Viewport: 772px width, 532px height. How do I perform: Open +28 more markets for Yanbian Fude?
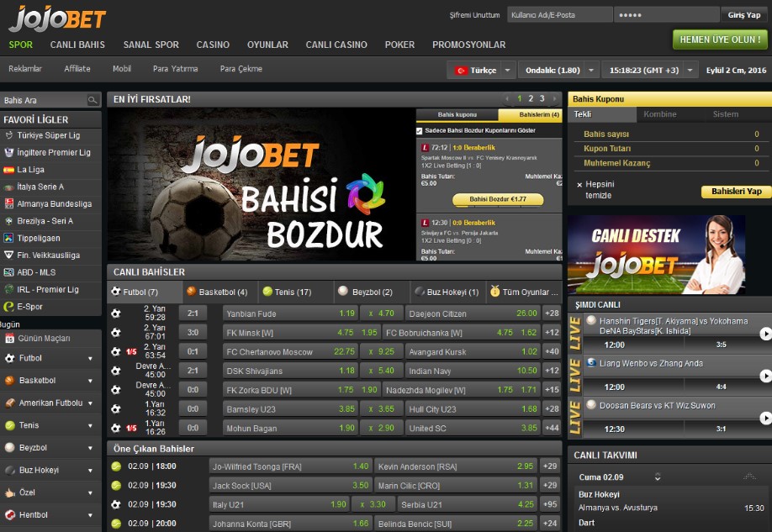pos(552,313)
